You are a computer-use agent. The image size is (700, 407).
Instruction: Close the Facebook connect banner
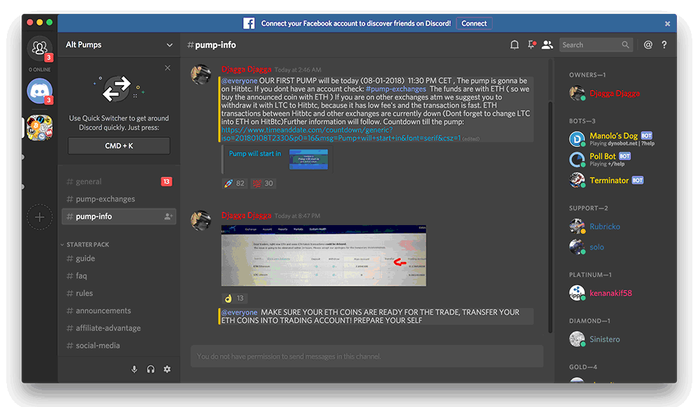[667, 24]
